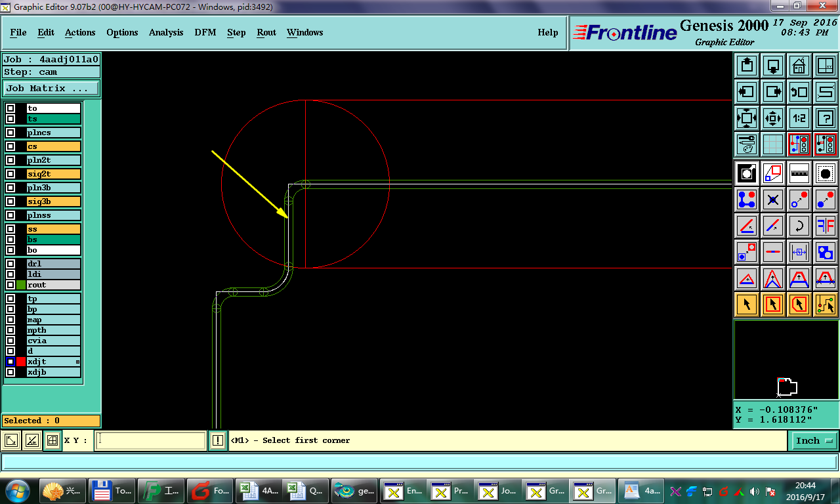Screen dimensions: 840x504
Task: Click the multi-window layout XY icon
Action: click(x=825, y=66)
